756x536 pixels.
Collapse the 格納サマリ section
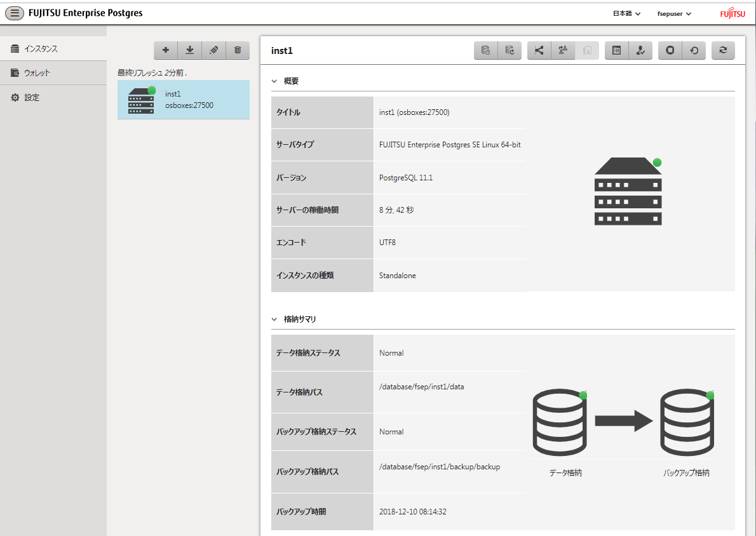tap(274, 319)
